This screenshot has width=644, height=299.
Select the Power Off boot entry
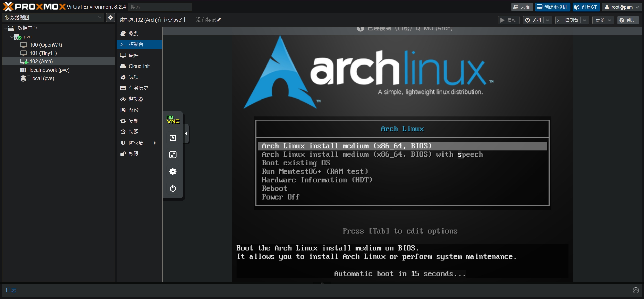402,197
